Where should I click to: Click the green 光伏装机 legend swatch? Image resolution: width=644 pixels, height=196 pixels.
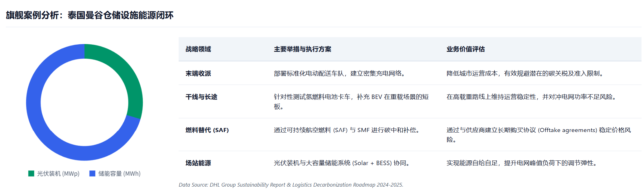(x=31, y=174)
